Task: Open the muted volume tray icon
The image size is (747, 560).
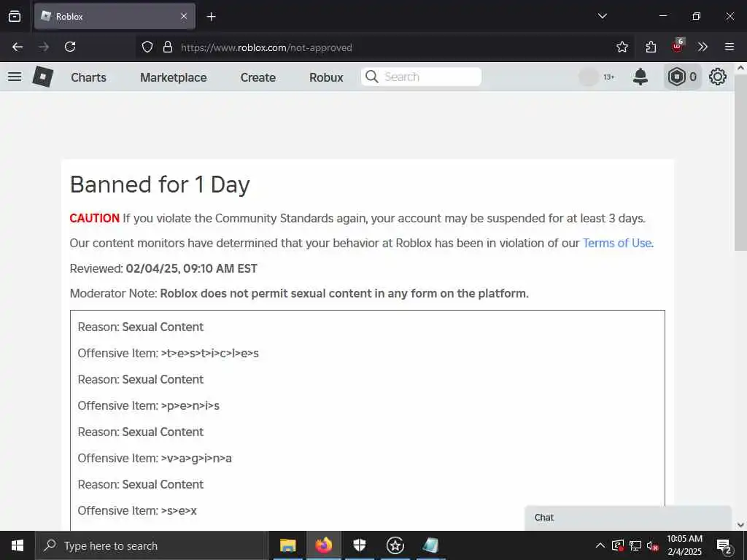Action: pos(653,545)
